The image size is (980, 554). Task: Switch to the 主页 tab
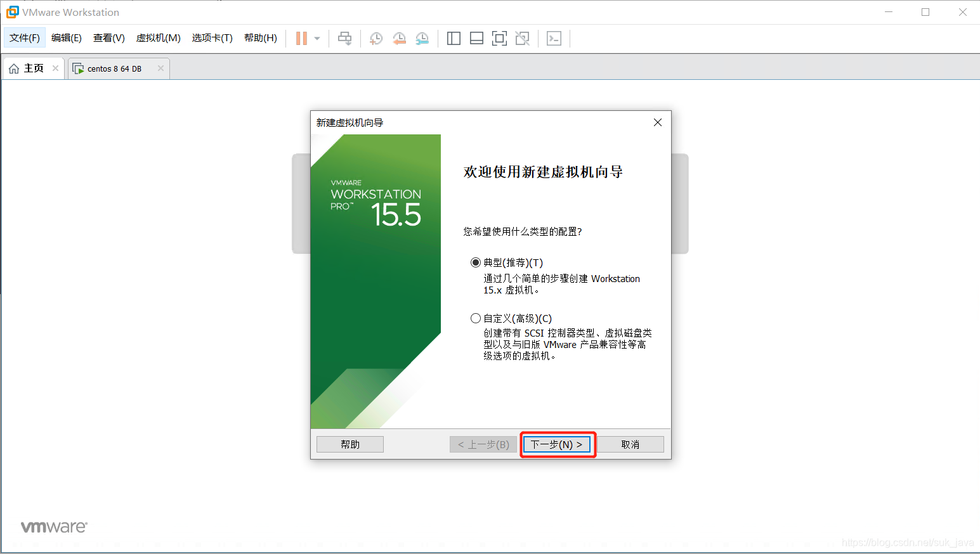34,68
